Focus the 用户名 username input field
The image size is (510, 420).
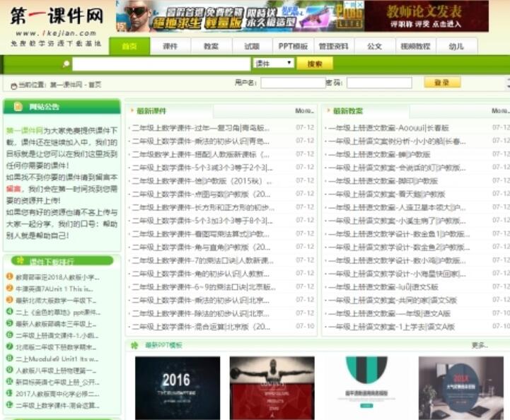(x=292, y=83)
